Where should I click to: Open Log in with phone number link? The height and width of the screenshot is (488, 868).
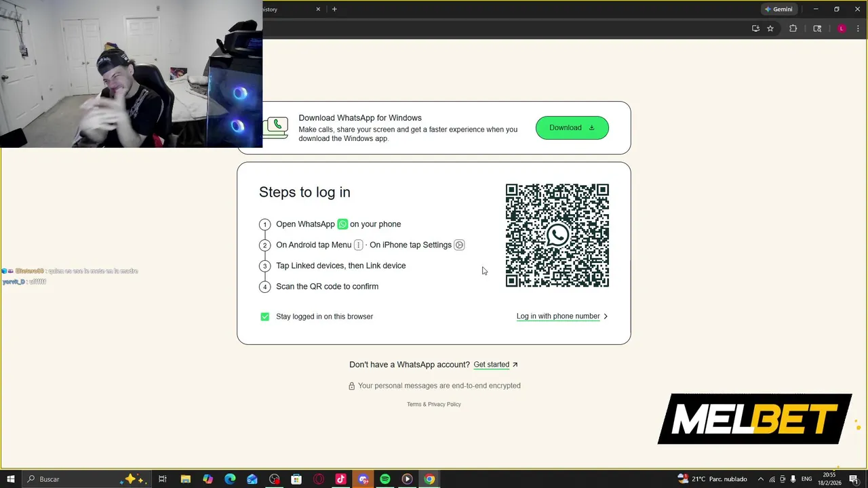click(562, 317)
